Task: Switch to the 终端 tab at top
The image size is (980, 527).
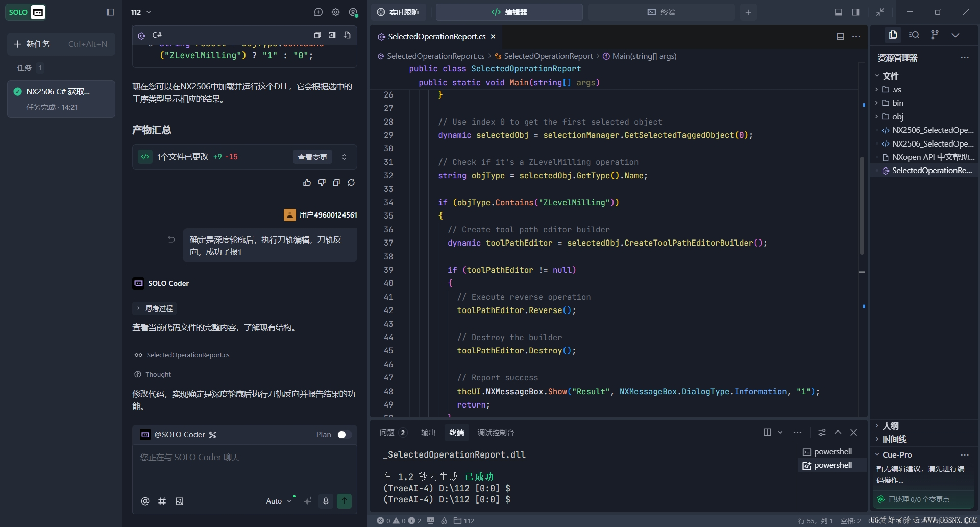Action: point(661,12)
